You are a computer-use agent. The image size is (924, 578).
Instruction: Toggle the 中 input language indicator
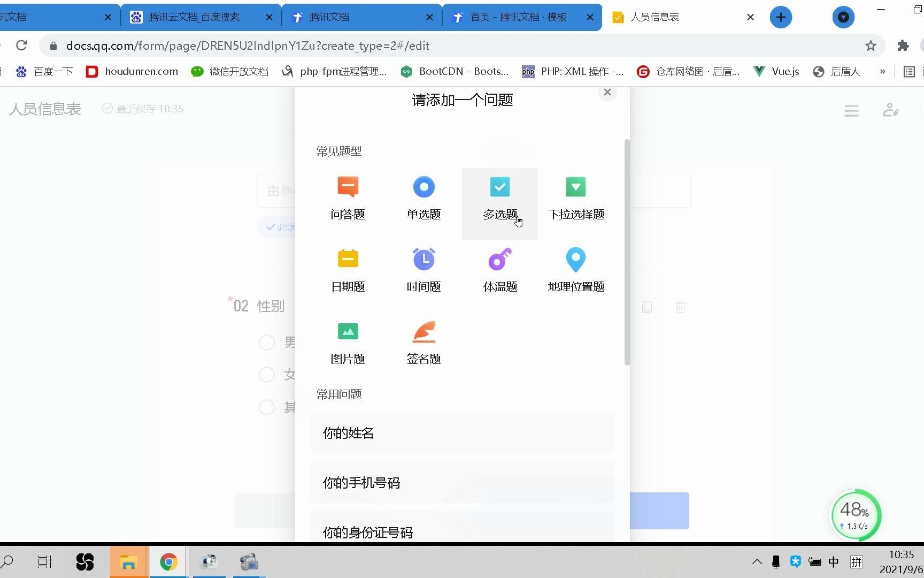[x=834, y=562]
